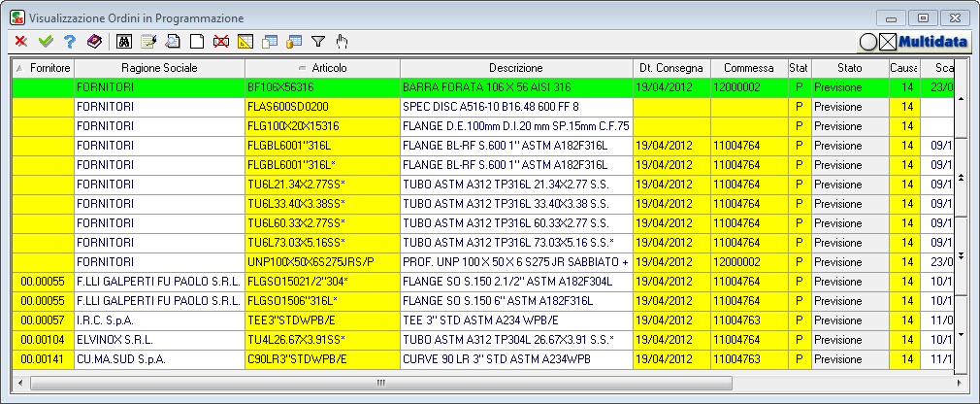Image resolution: width=980 pixels, height=404 pixels.
Task: Click the Dt. Consegna column header
Action: 670,68
